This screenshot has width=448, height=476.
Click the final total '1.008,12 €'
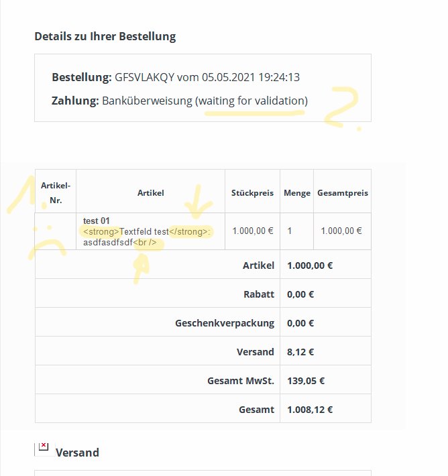click(310, 410)
